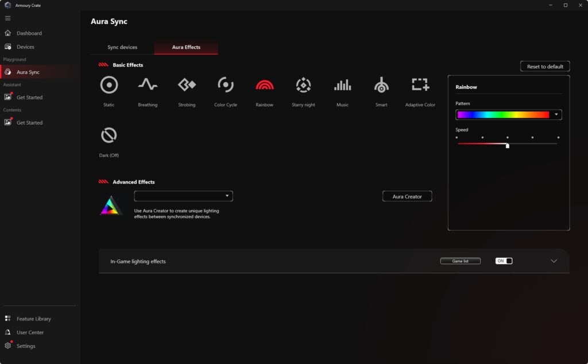Click the Aura Sync page heading
Viewport: 588px width, 364px height.
(x=109, y=21)
